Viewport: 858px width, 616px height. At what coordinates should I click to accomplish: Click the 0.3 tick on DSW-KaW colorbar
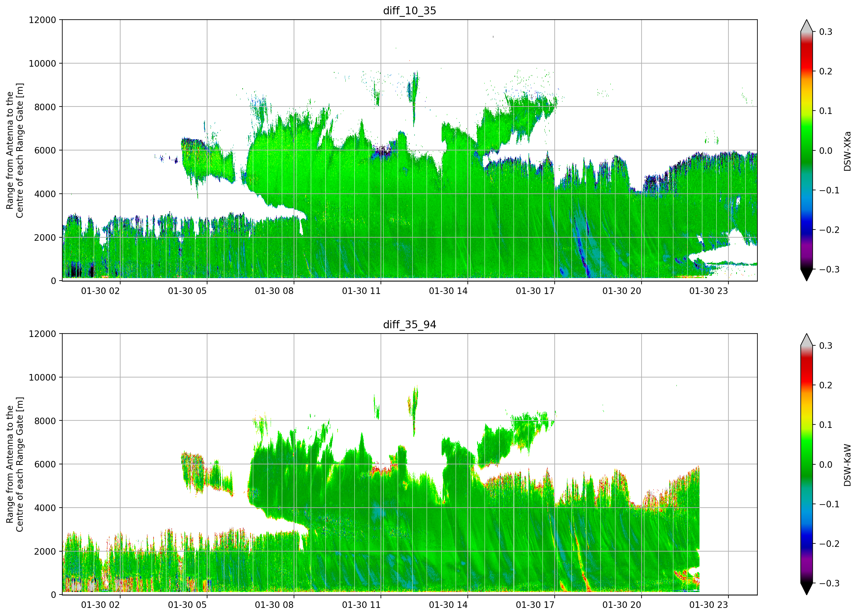[826, 346]
